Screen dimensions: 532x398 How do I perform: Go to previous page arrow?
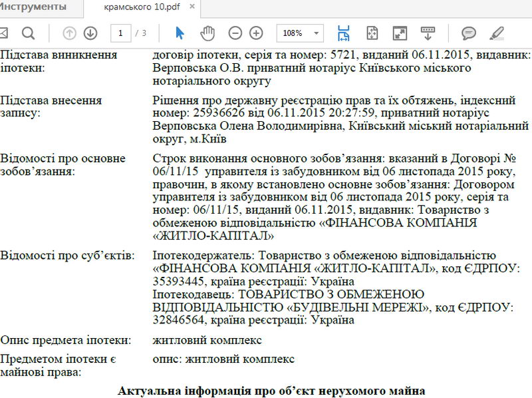pyautogui.click(x=70, y=33)
